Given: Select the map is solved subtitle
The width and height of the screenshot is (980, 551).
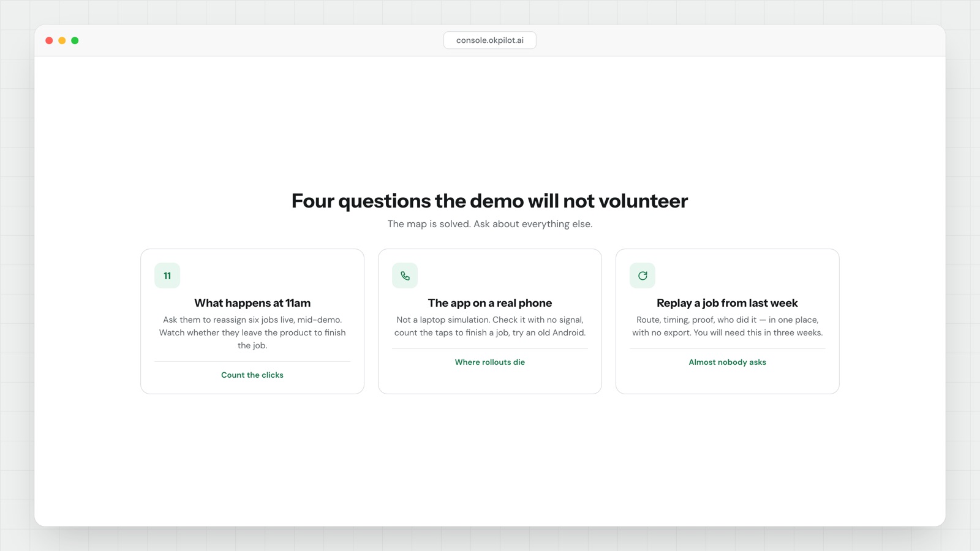Looking at the screenshot, I should click(490, 224).
